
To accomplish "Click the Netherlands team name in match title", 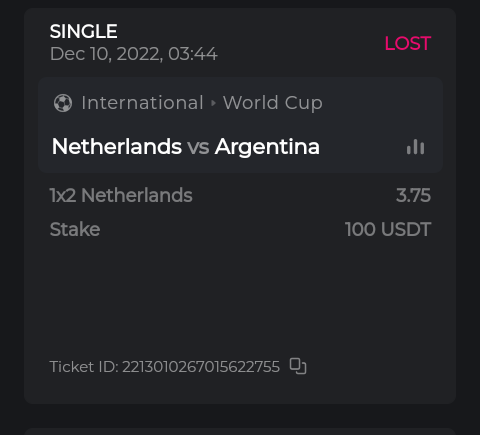I will [x=117, y=147].
